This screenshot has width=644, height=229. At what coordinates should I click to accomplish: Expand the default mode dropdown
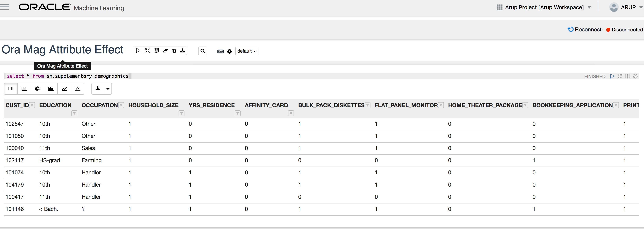click(x=246, y=51)
